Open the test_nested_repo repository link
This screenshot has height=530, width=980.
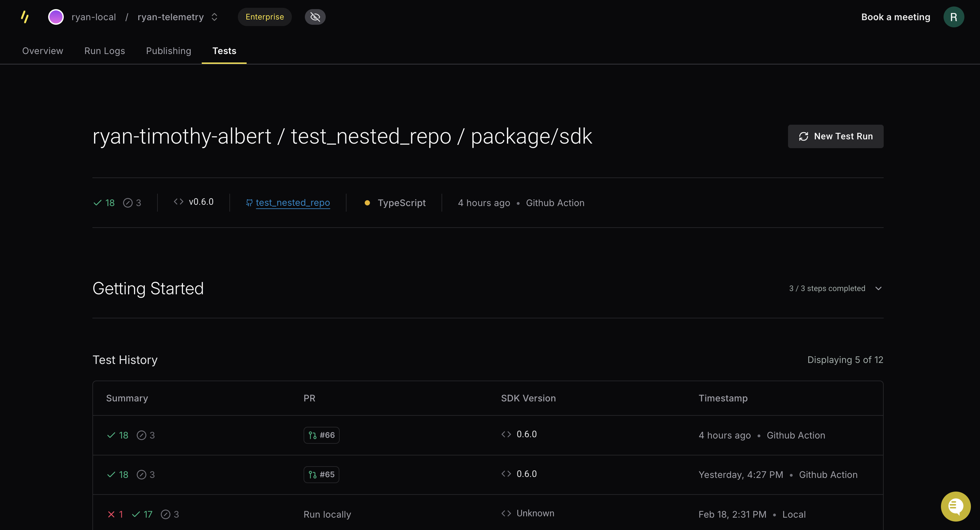(x=293, y=202)
